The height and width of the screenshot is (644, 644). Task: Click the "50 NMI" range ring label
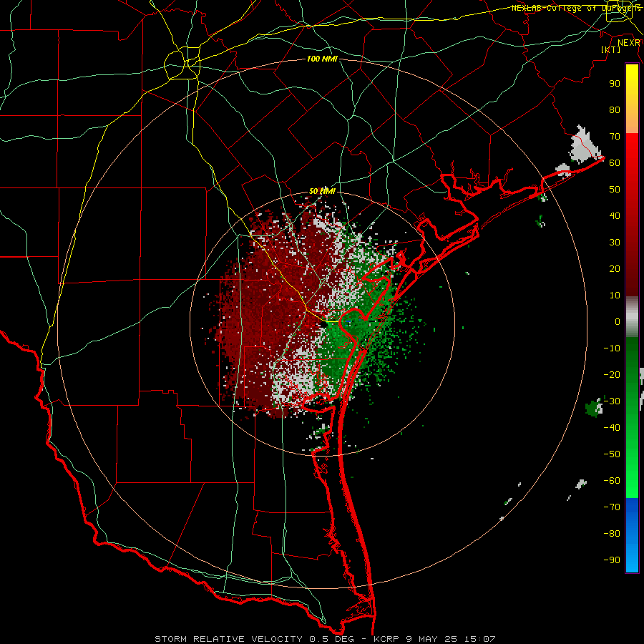(322, 191)
